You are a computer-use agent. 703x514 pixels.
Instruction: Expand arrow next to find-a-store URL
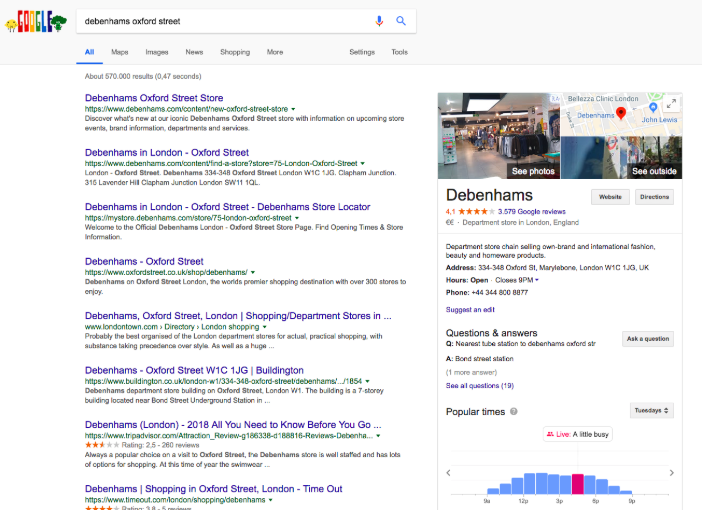(x=363, y=164)
